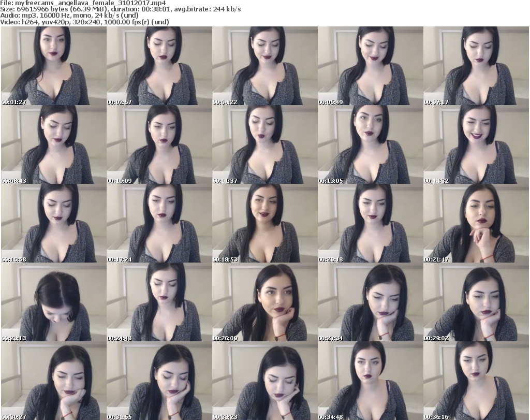Select the Audio mp3 info line
Screen dimensions: 530x420
point(69,16)
